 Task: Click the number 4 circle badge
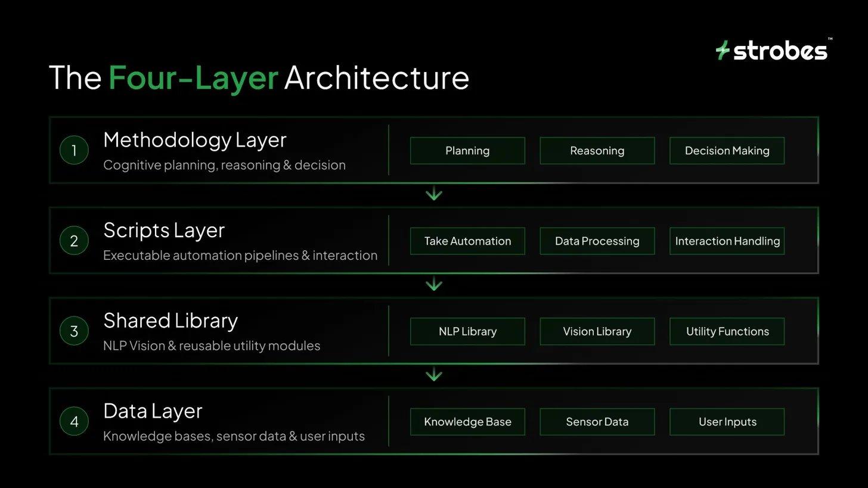[x=74, y=422]
